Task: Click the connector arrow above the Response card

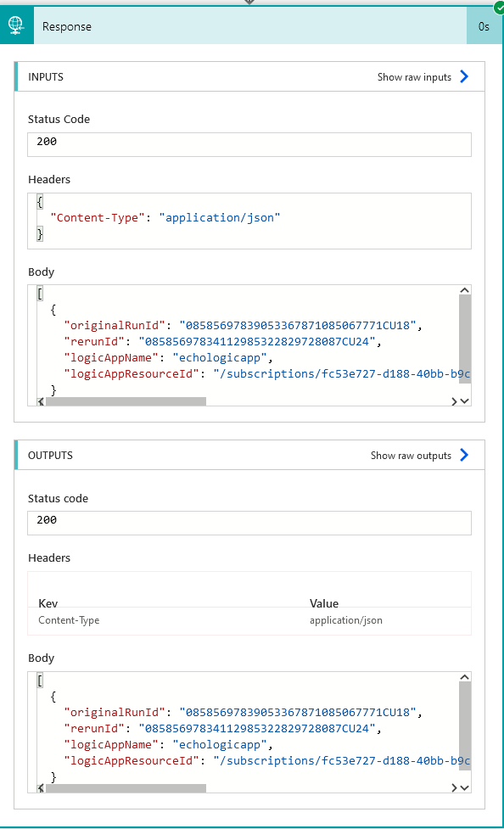Action: (249, 3)
